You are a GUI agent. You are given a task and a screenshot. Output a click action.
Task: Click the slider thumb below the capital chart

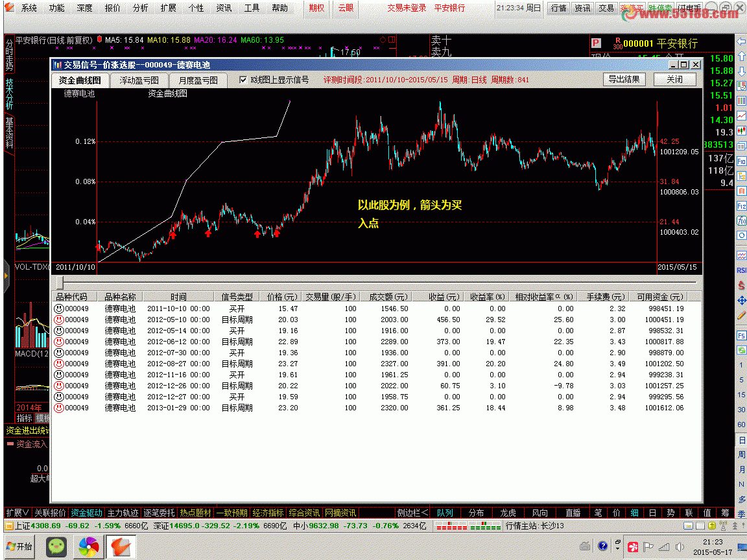pyautogui.click(x=60, y=283)
